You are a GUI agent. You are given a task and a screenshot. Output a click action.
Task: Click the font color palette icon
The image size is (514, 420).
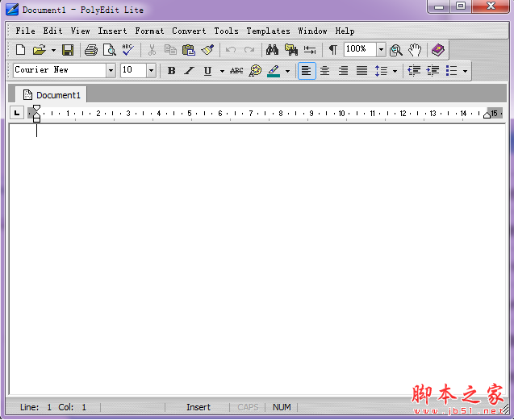coord(255,70)
